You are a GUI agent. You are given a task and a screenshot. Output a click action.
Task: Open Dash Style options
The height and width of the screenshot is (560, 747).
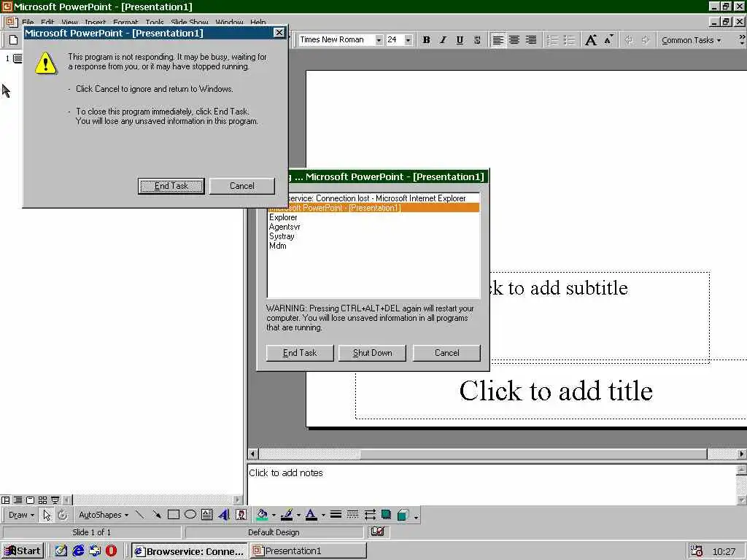pos(352,515)
